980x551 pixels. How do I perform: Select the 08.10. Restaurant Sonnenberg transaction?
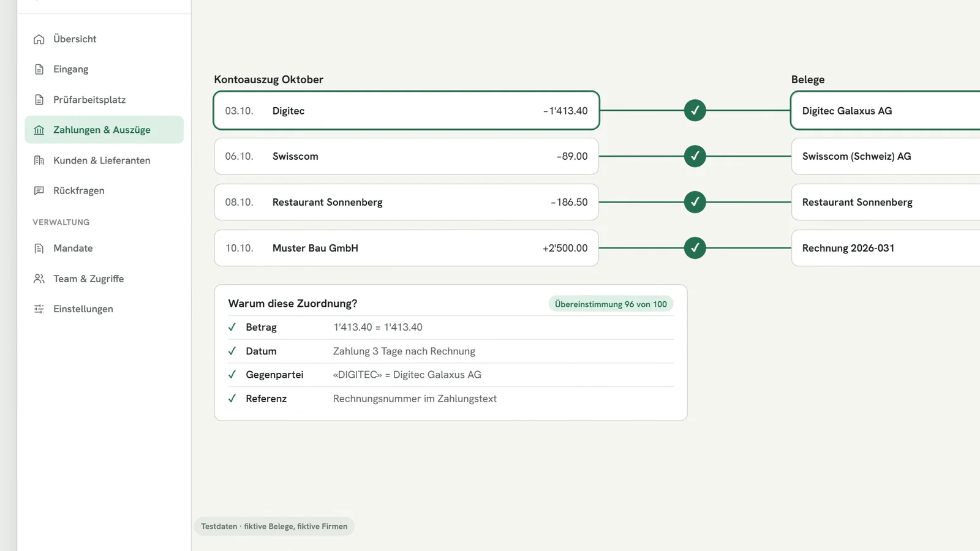(406, 202)
